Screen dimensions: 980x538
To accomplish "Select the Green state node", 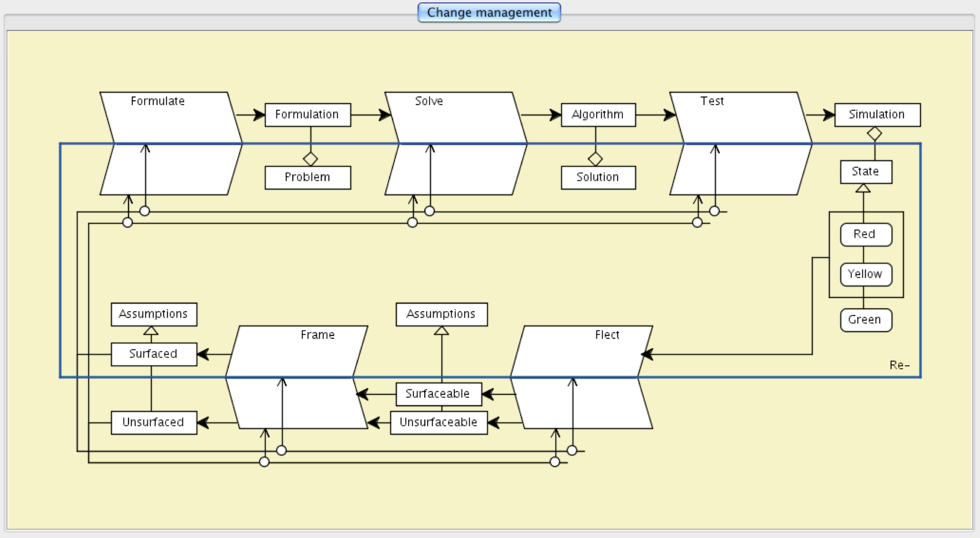I will point(866,320).
